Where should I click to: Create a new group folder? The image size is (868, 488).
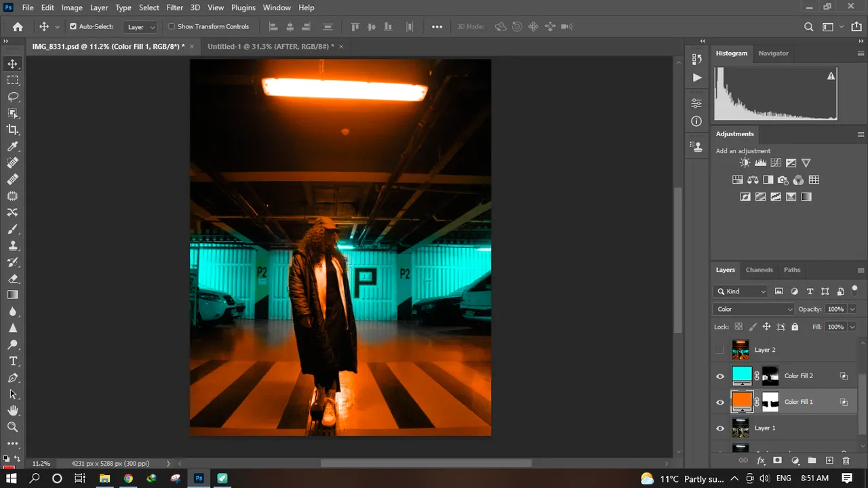pos(812,461)
